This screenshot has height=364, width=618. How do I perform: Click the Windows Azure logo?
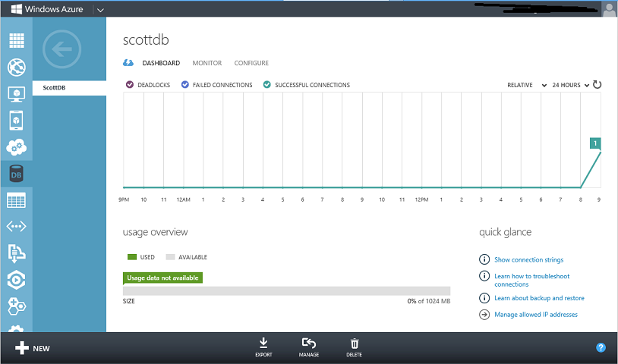47,9
